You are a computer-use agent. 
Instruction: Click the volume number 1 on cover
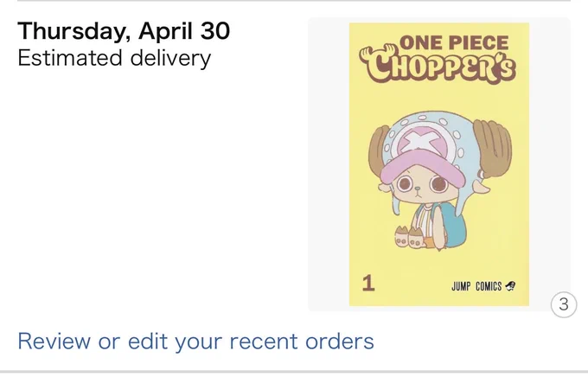368,284
